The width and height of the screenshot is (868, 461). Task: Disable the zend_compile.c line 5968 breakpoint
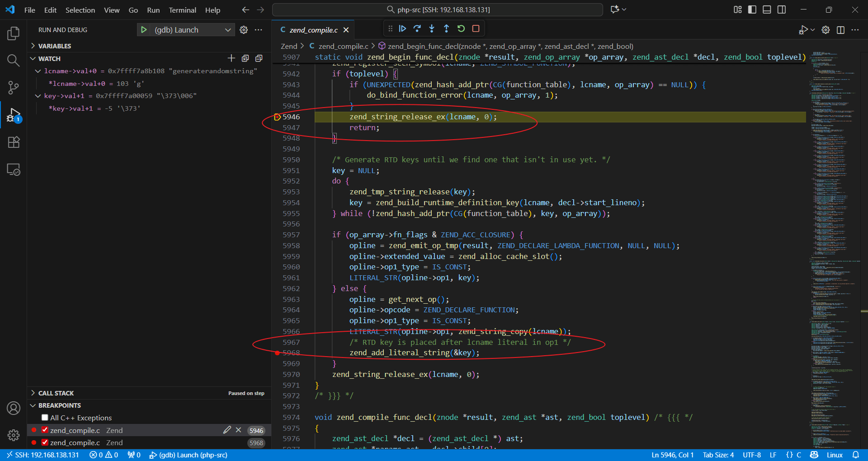tap(45, 442)
